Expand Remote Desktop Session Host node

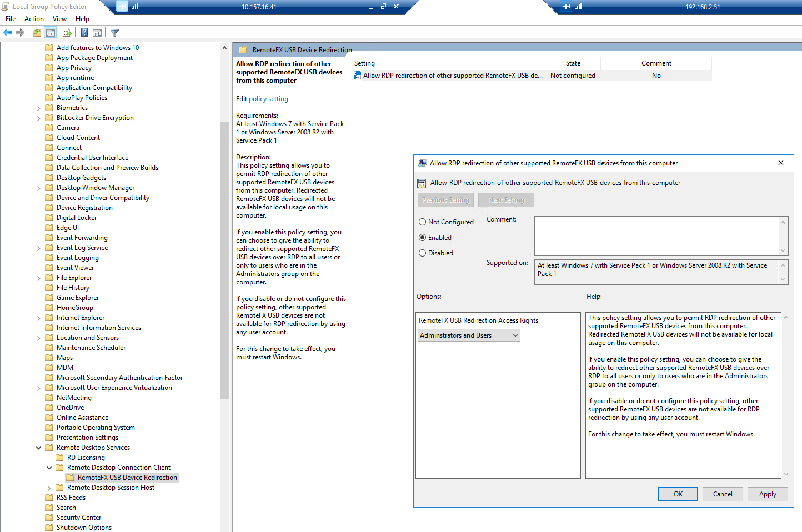pos(49,488)
